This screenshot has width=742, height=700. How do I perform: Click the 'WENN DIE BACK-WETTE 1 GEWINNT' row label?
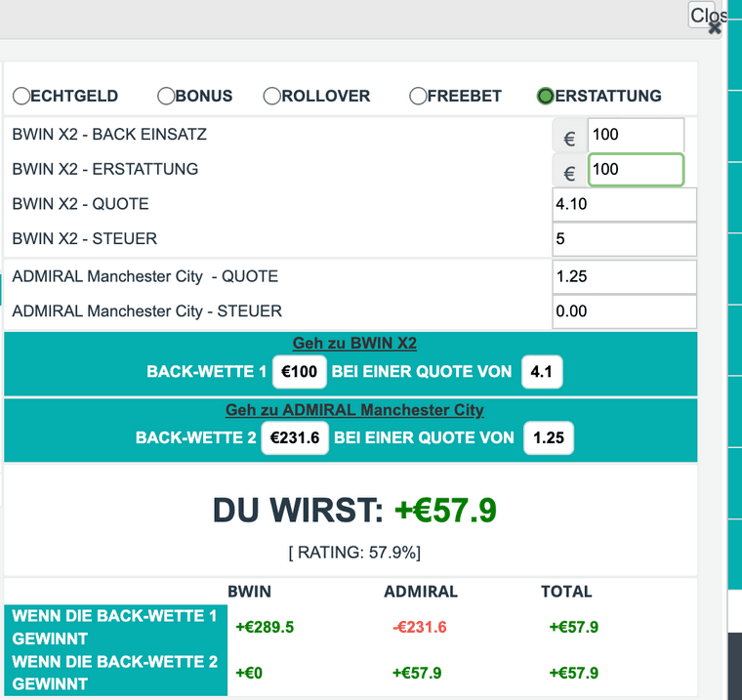click(114, 627)
